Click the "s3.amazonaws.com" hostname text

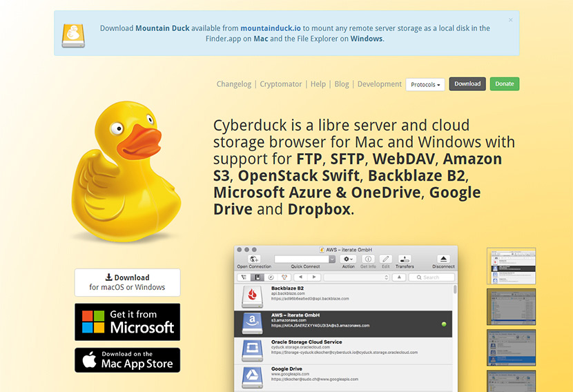(x=289, y=320)
